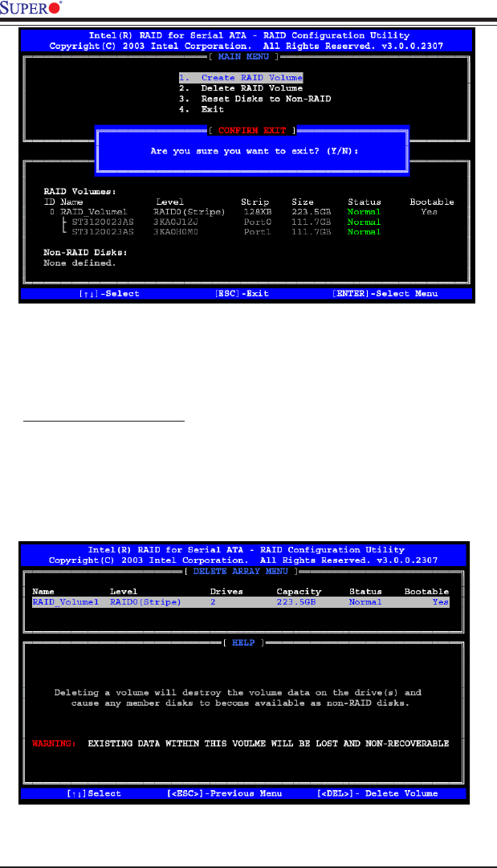Viewport: 497px width, 868px height.
Task: Select '4. Exit' in the Main Menu
Action: [202, 110]
